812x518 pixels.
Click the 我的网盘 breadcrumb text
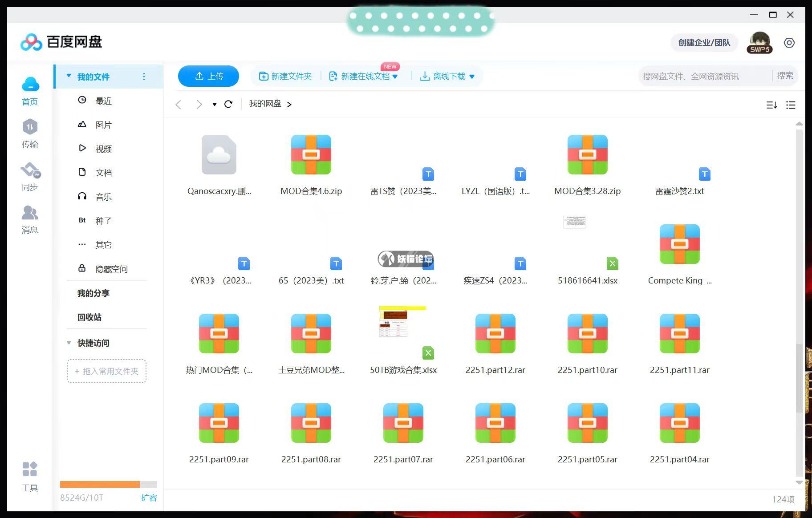[265, 104]
